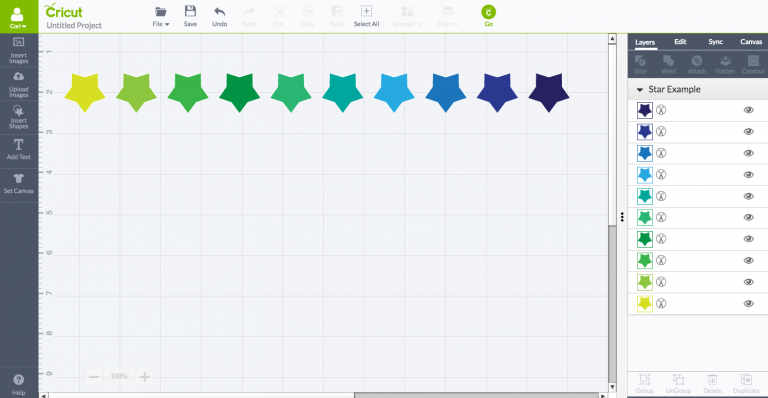
Task: Toggle eye icon for light blue star layer
Action: click(748, 175)
